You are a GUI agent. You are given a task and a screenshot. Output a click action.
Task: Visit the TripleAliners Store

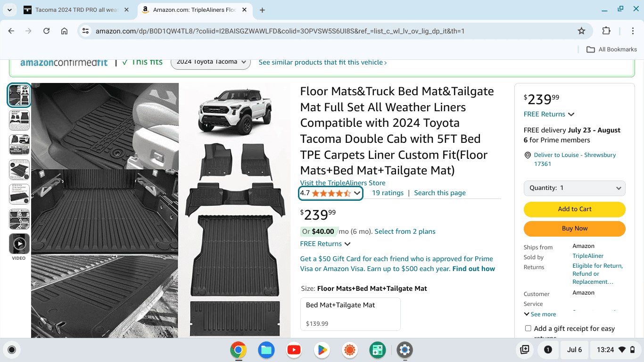(x=343, y=183)
